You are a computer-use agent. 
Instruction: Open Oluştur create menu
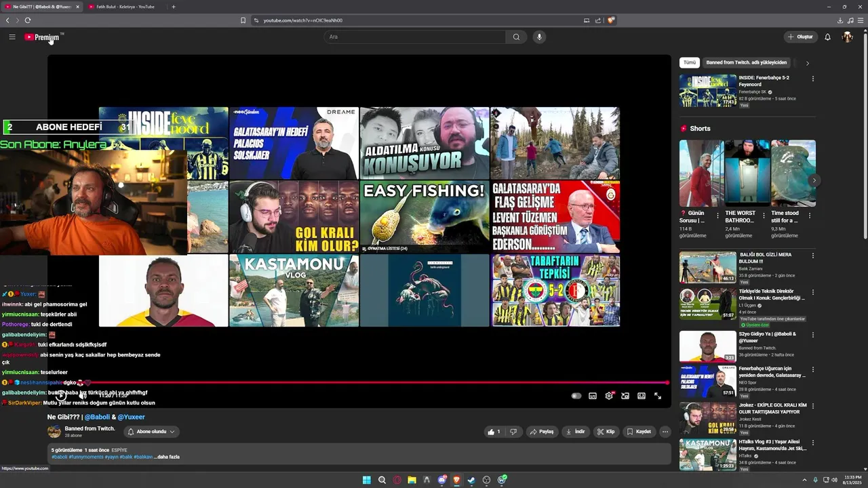pyautogui.click(x=800, y=37)
